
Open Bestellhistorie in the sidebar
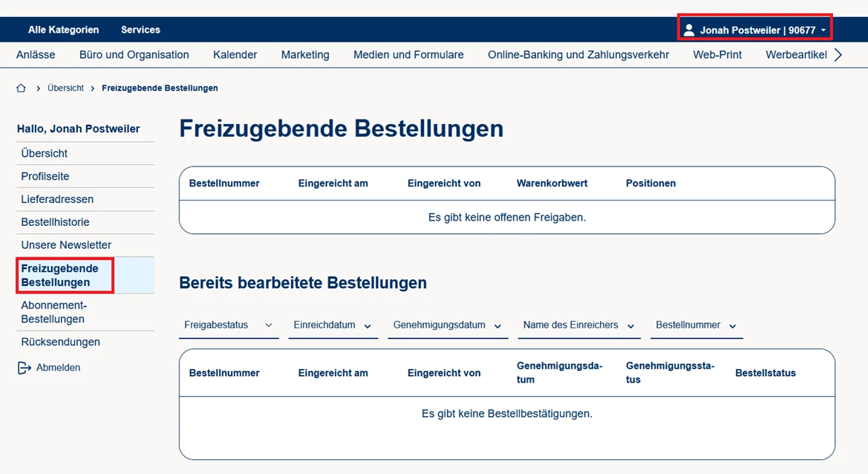coord(55,222)
